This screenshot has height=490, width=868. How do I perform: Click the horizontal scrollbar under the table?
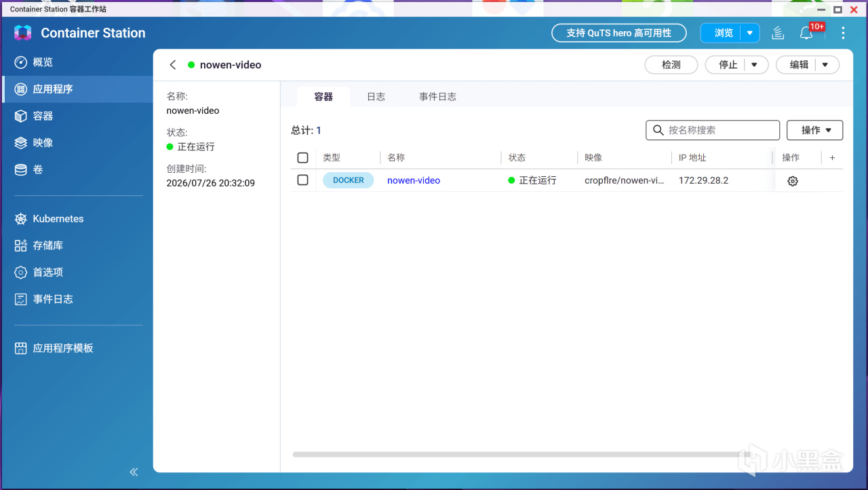(521, 455)
